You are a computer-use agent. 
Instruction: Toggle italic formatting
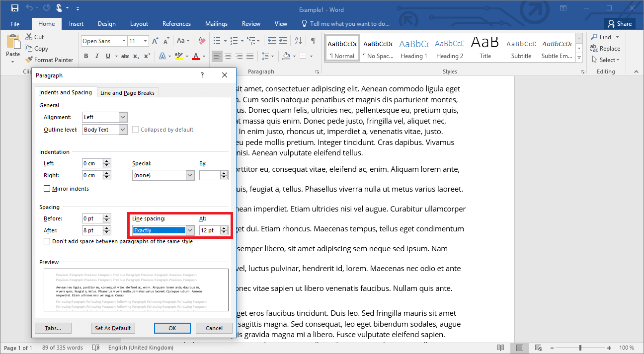coord(96,56)
